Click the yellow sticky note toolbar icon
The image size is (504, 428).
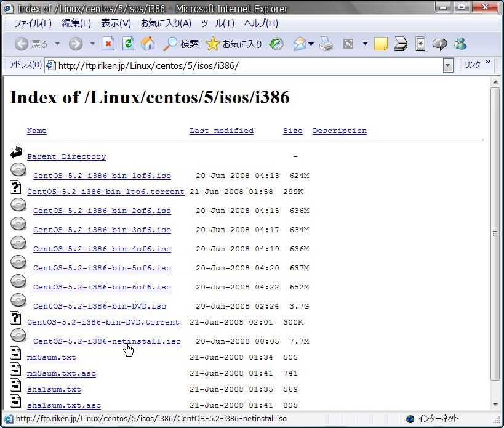[380, 44]
